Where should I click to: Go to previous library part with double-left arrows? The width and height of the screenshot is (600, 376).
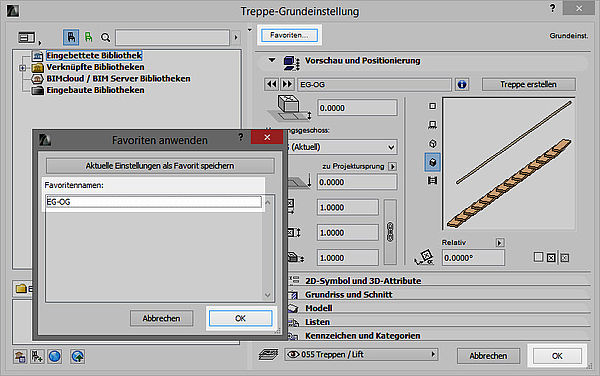click(x=272, y=84)
